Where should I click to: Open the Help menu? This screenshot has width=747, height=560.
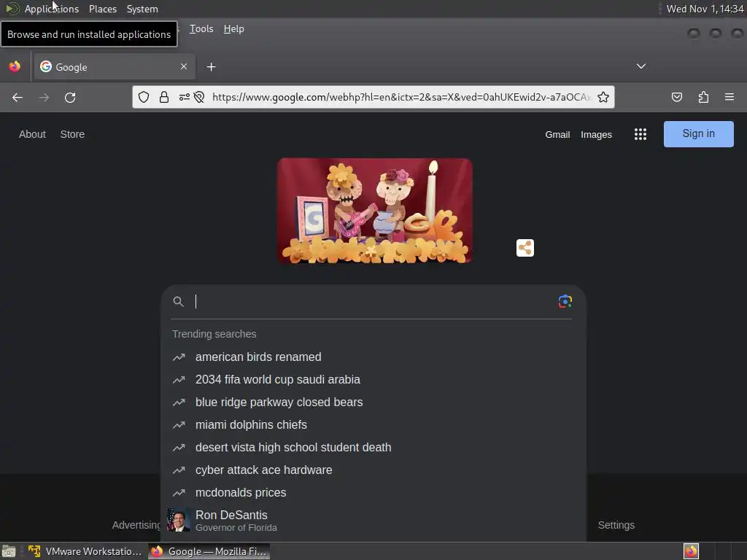tap(234, 29)
